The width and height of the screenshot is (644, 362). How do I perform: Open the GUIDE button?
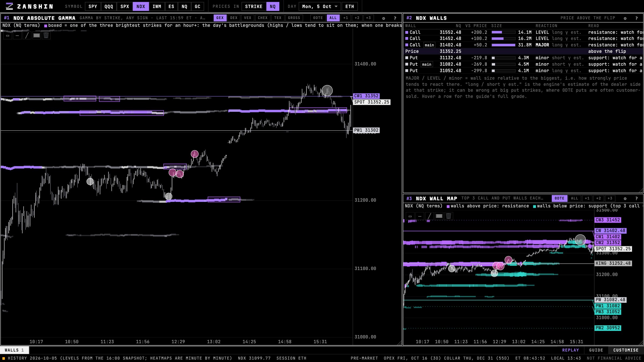click(596, 350)
